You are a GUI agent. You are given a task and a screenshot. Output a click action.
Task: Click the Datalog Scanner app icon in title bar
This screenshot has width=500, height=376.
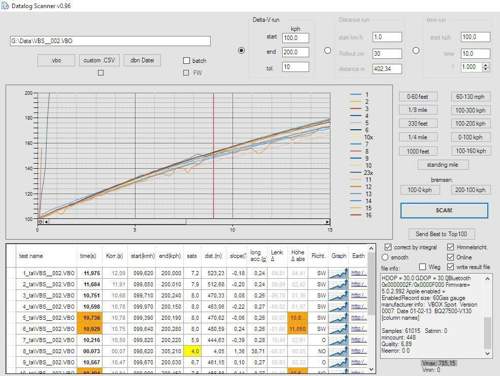5,6
